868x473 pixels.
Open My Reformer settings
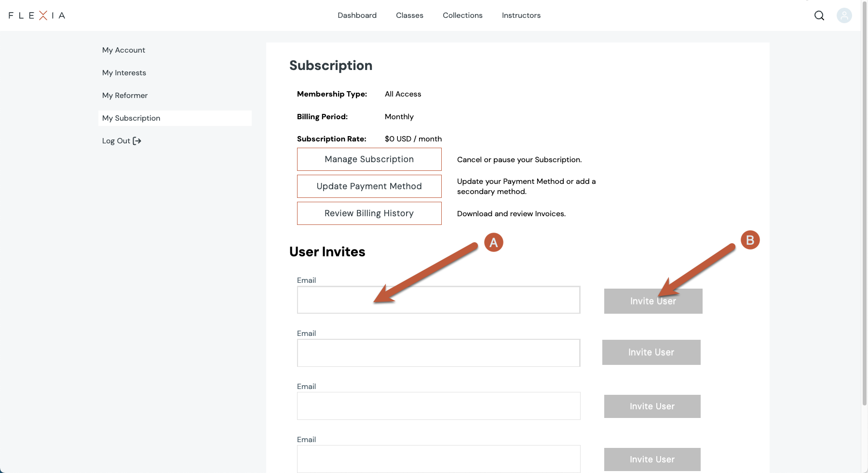coord(125,96)
